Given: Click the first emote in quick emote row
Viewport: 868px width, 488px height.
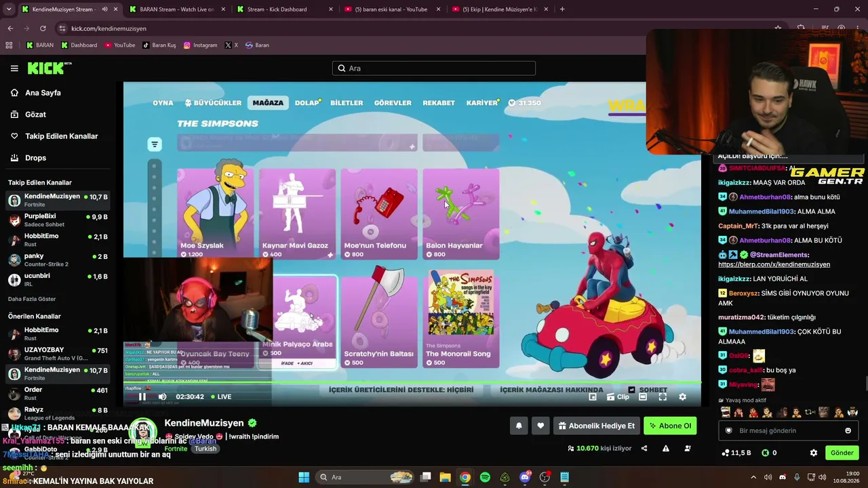Looking at the screenshot, I should (x=726, y=412).
